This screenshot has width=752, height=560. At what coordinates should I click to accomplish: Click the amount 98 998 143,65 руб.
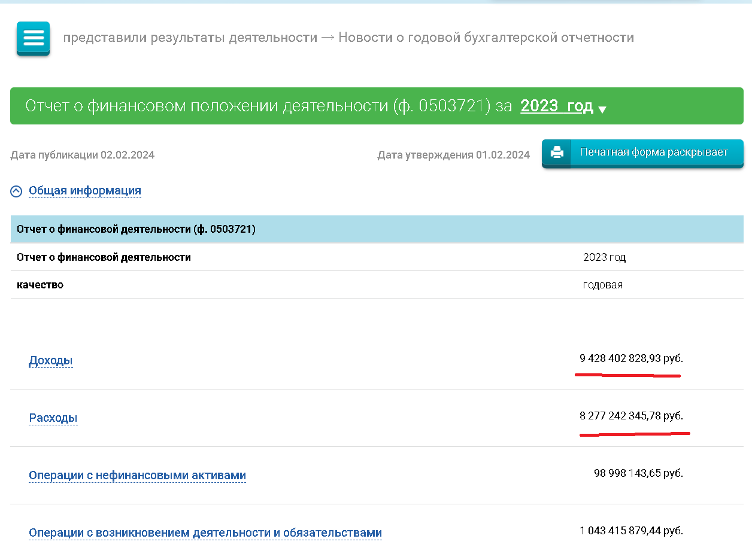point(638,474)
